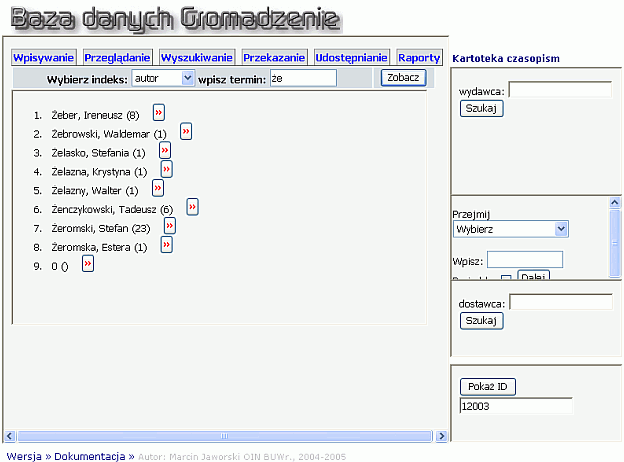Focus the dostawca input field
The width and height of the screenshot is (624, 462).
(561, 302)
